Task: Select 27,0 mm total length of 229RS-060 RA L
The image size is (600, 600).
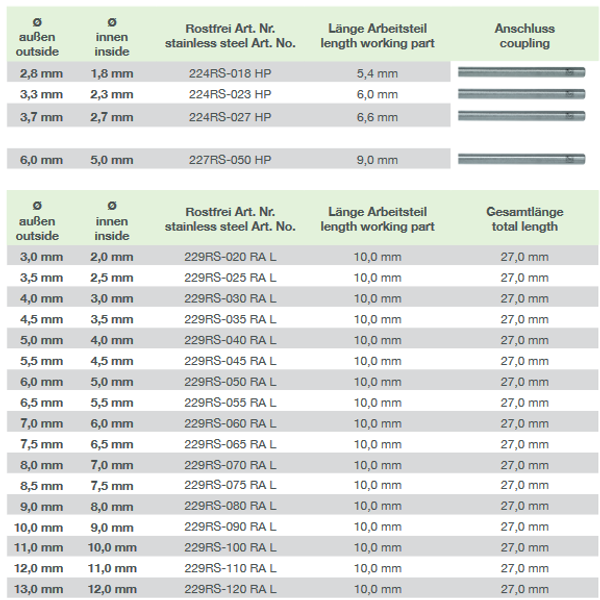Action: pos(525,423)
